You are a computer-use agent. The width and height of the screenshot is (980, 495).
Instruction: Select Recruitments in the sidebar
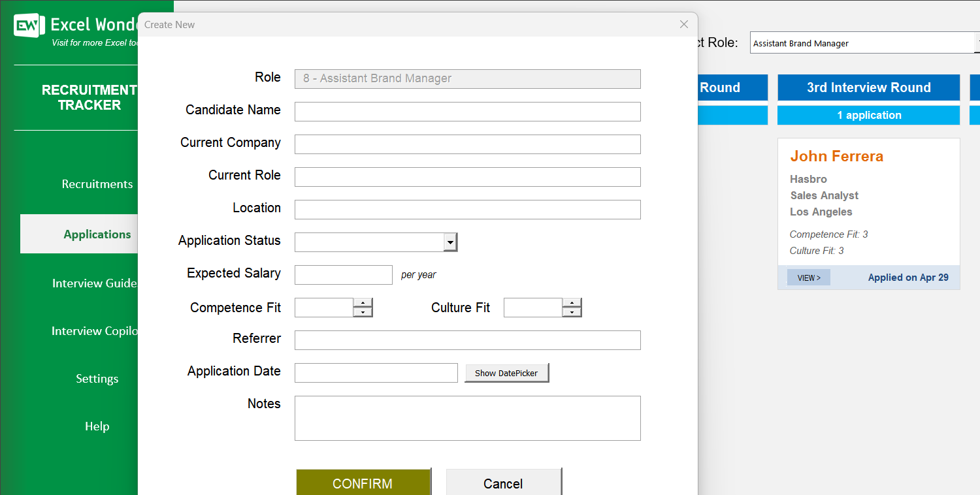point(97,184)
